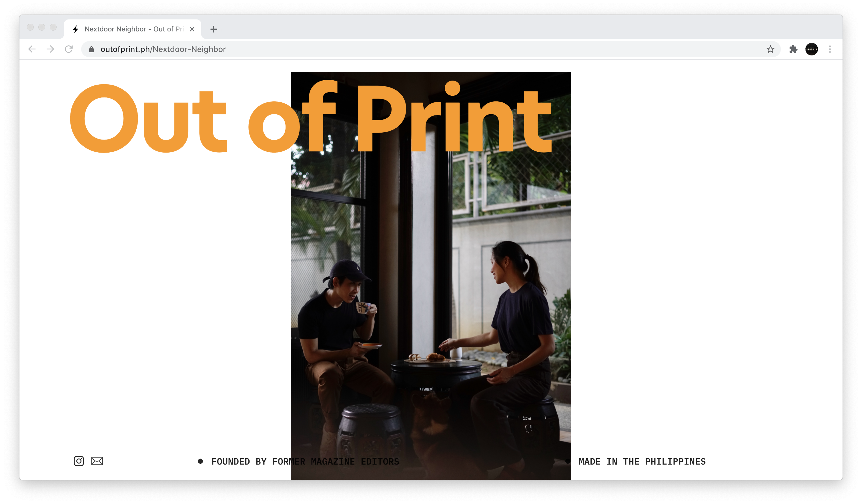Go forward to the next page

50,49
